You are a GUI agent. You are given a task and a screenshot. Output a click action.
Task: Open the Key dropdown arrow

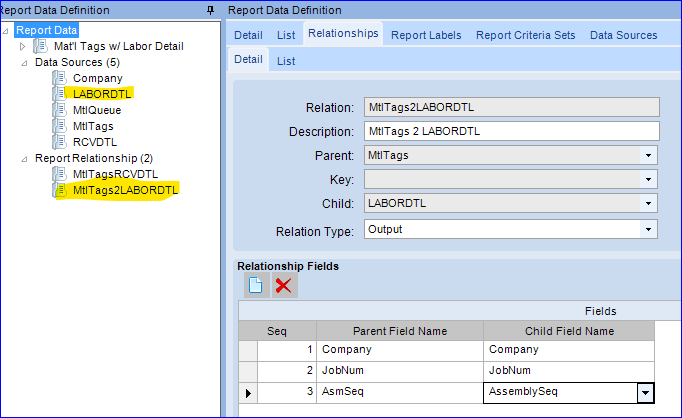pos(648,179)
